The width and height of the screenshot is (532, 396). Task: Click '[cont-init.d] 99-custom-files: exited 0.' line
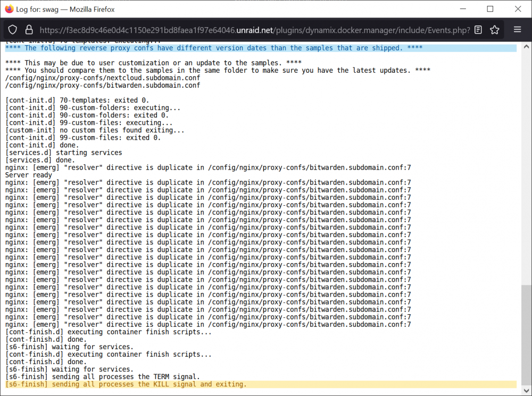tap(83, 138)
